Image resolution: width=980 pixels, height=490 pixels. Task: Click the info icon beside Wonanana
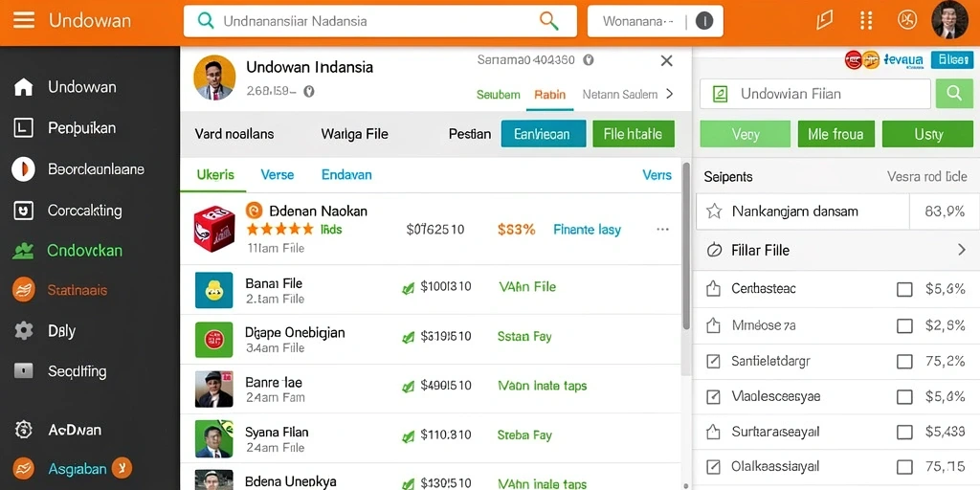tap(703, 21)
